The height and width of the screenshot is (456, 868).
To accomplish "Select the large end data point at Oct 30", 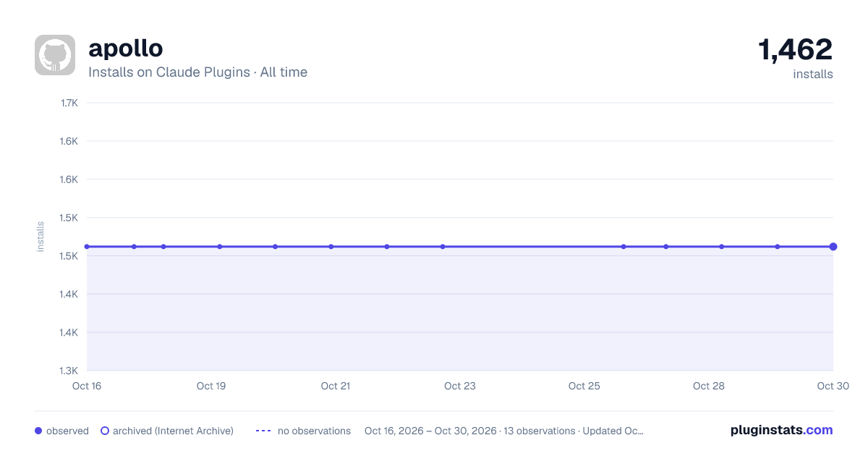I will 833,247.
